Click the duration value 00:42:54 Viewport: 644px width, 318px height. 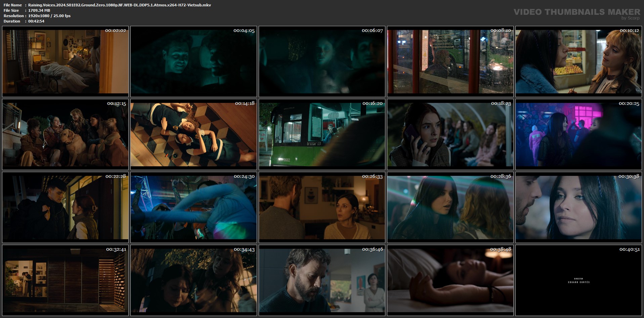point(36,21)
